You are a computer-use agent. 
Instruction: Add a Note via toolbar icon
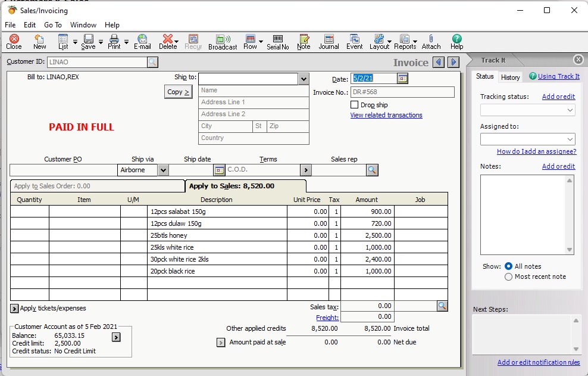pyautogui.click(x=304, y=42)
